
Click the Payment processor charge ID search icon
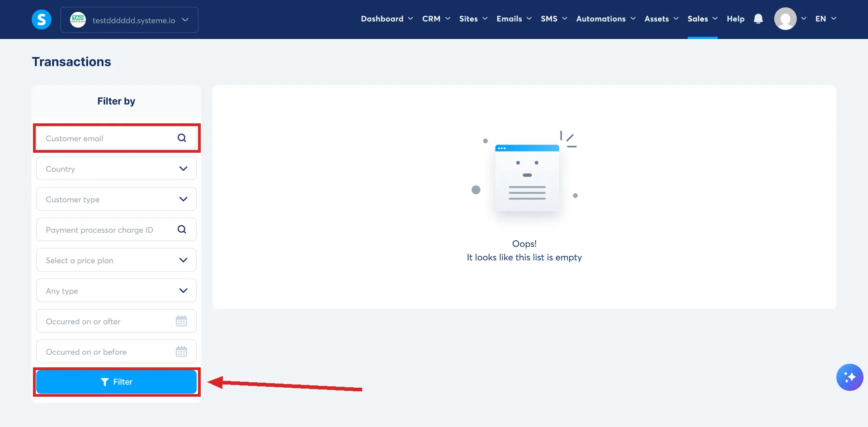click(182, 229)
